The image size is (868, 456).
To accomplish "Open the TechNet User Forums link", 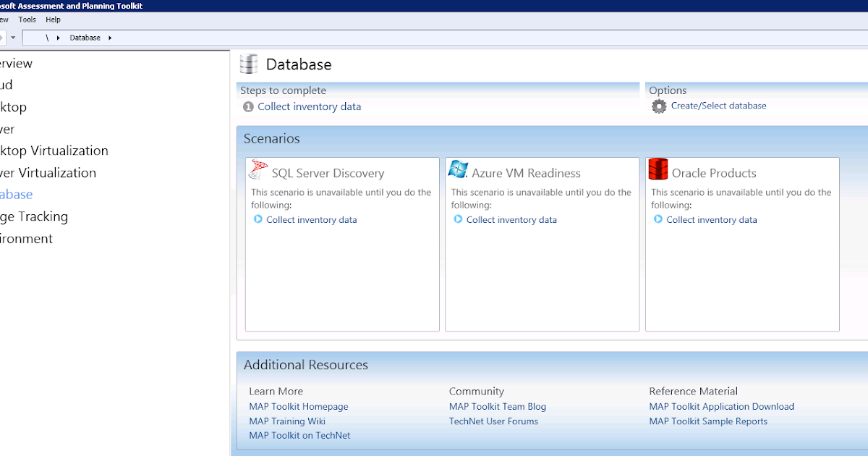I will (493, 421).
